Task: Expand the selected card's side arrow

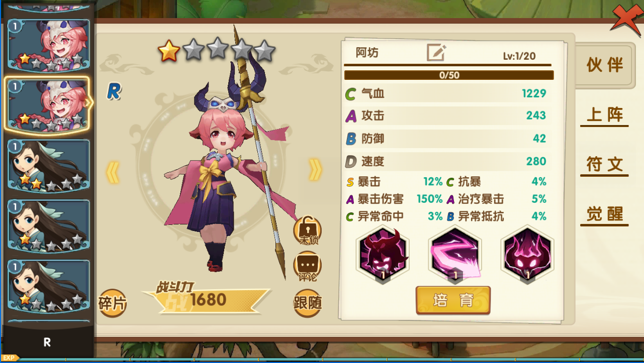Action: [89, 103]
